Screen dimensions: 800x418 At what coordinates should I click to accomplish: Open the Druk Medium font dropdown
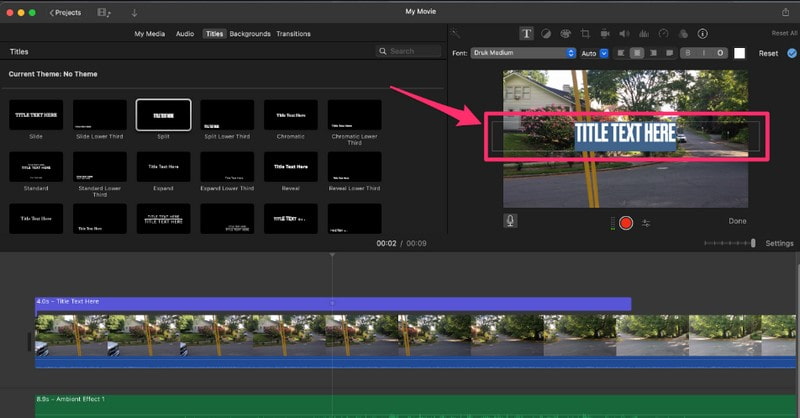coord(526,53)
